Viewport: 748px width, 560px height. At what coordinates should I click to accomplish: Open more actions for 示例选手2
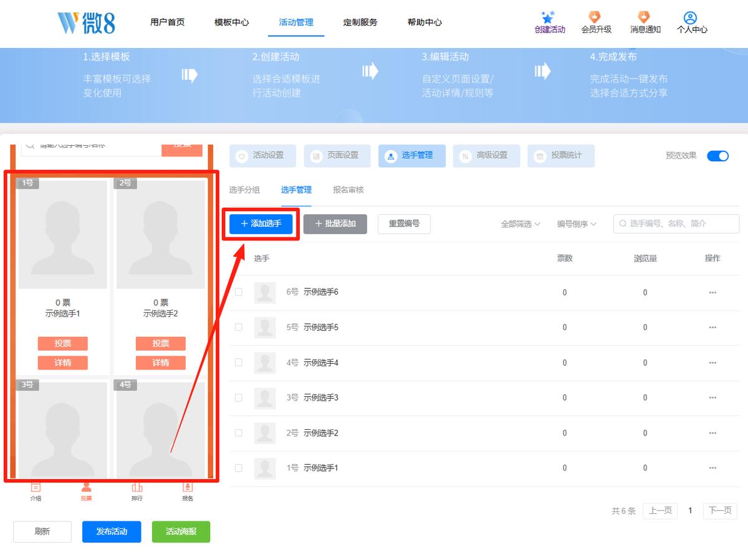(x=712, y=433)
